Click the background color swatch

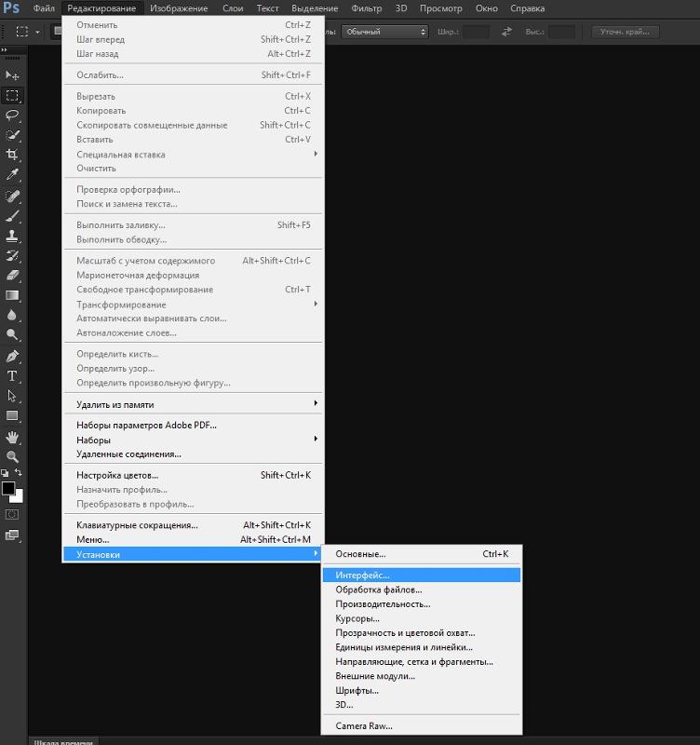[19, 497]
